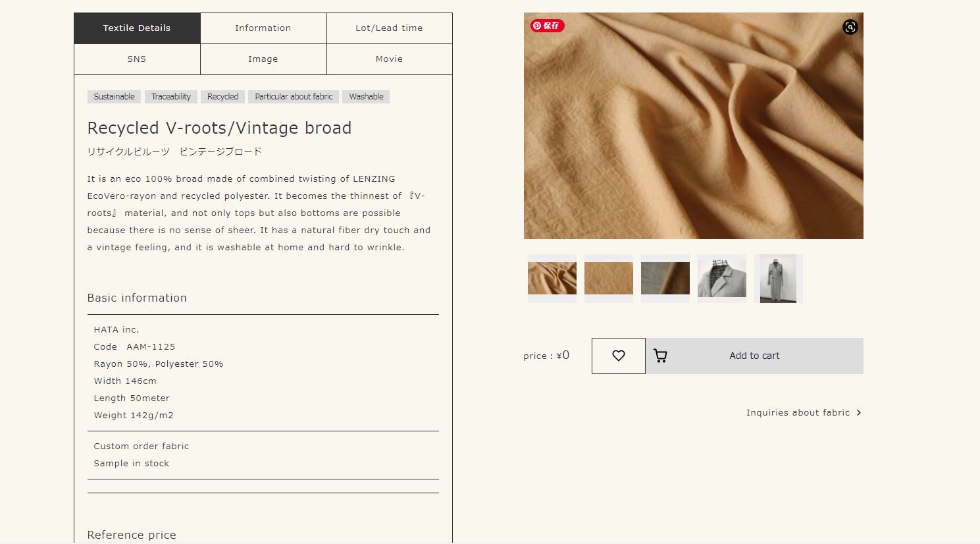
Task: Click the shopping cart icon
Action: 660,356
